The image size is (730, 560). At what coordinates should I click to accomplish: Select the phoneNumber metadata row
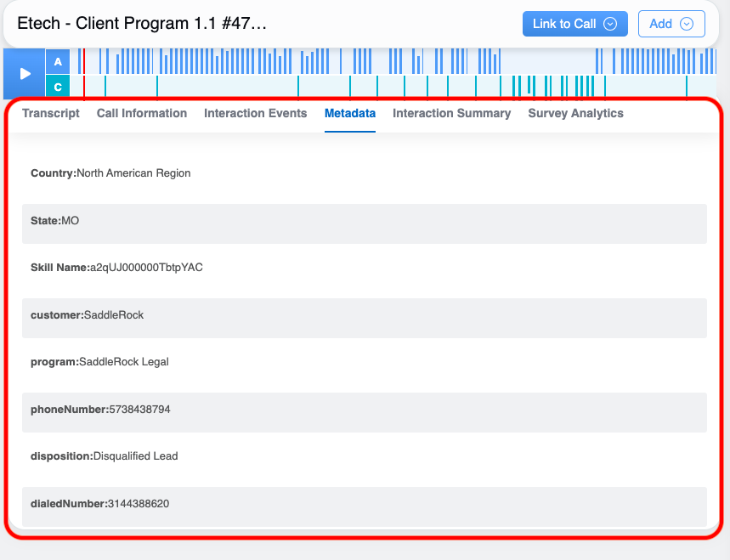pos(364,410)
